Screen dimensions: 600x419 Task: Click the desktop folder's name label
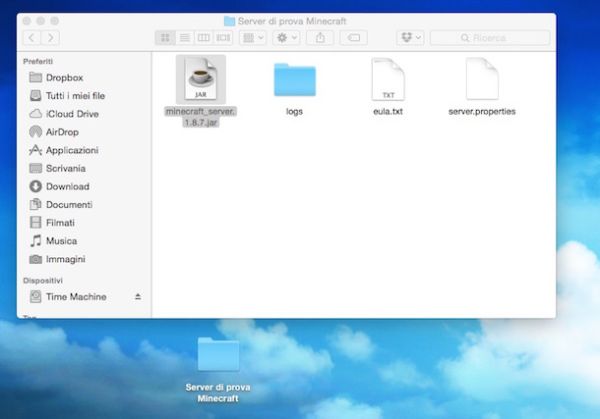point(218,393)
